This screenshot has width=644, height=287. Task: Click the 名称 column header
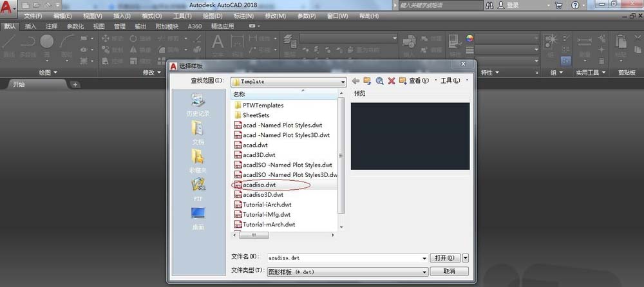coord(285,95)
